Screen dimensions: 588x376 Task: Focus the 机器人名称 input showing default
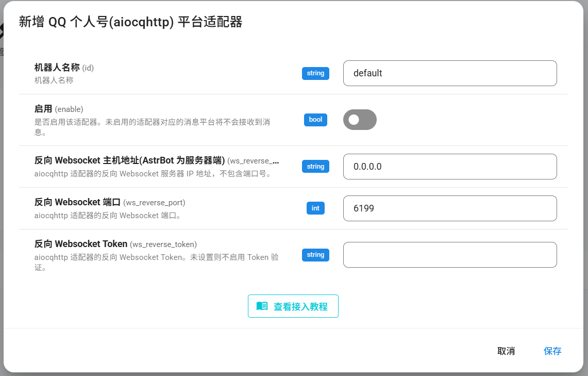[x=449, y=73]
